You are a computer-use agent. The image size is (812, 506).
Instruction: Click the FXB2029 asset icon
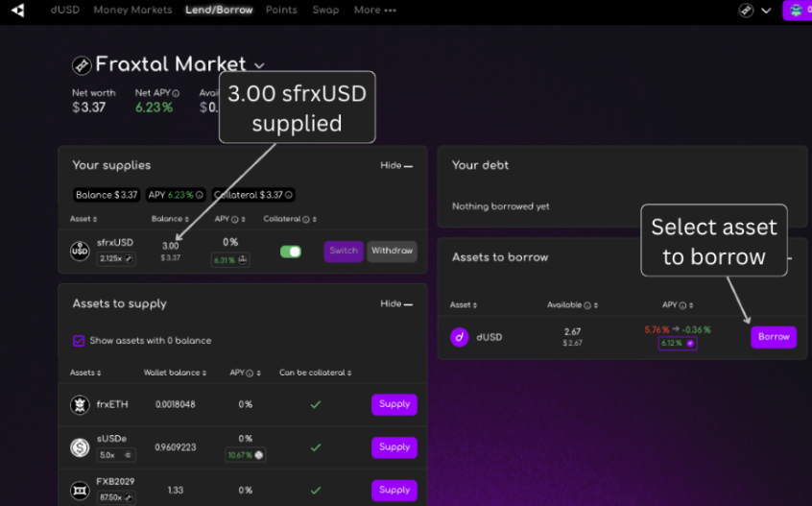coord(80,490)
